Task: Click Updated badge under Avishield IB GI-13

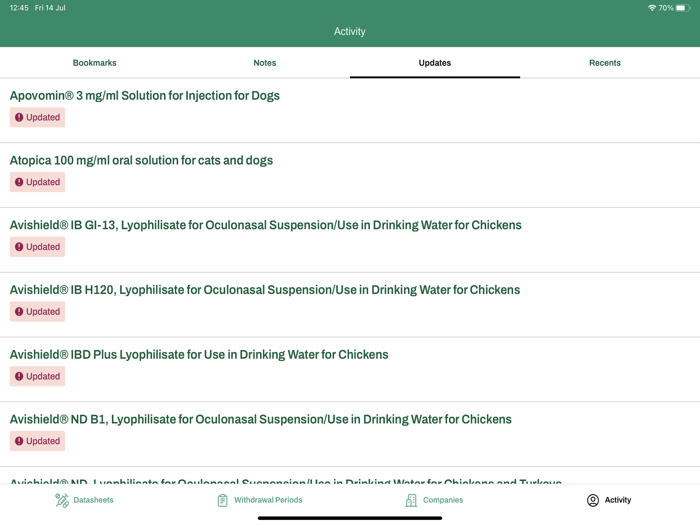Action: (38, 247)
